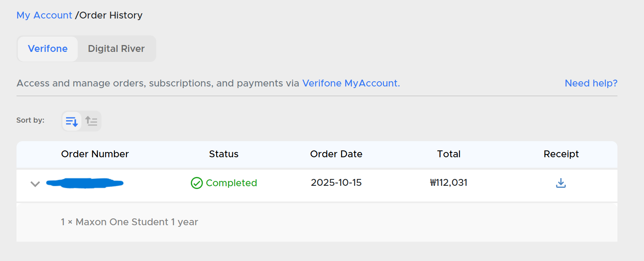Click the order date 2025-10-15

336,183
